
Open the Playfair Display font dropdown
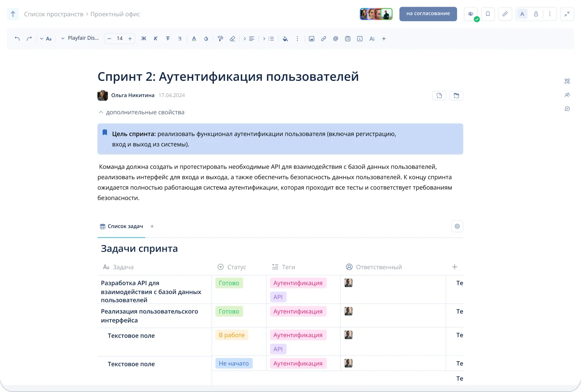(x=80, y=38)
